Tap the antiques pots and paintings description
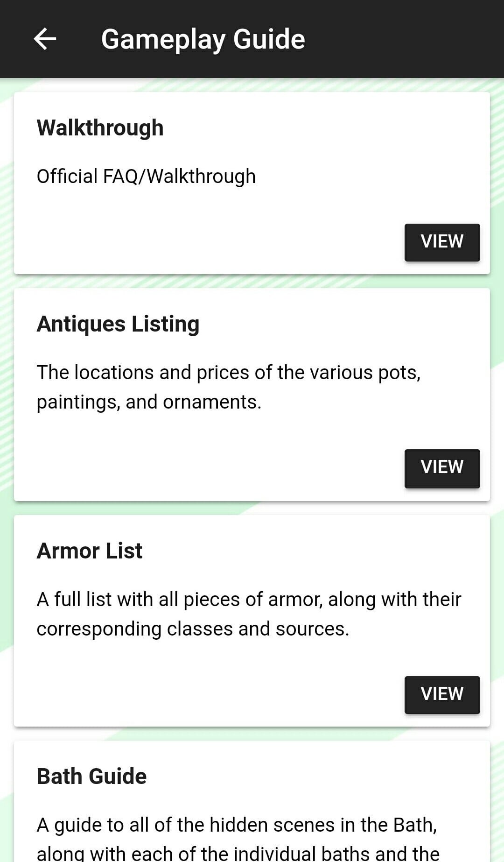This screenshot has width=504, height=862. point(229,387)
